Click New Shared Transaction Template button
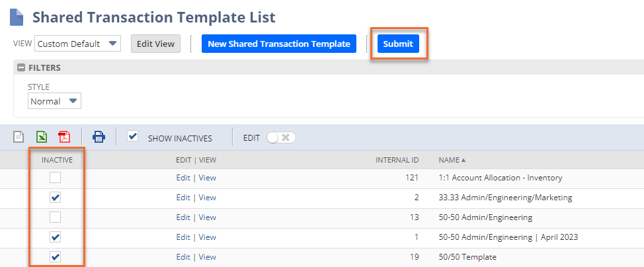The width and height of the screenshot is (644, 267). pyautogui.click(x=278, y=44)
